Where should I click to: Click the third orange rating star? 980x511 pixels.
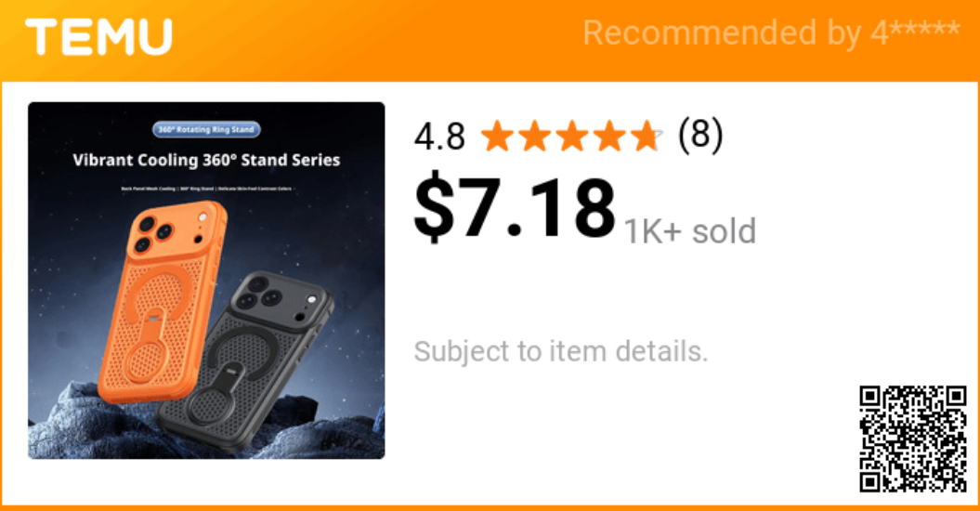572,137
